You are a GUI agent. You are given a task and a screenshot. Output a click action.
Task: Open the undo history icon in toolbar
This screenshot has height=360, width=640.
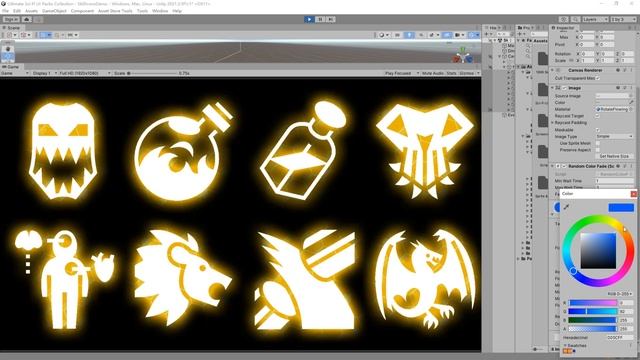pyautogui.click(x=564, y=19)
